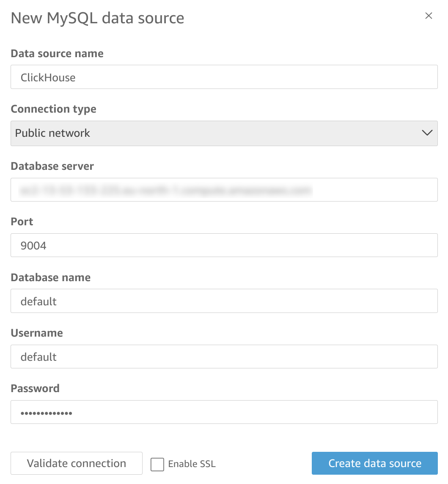The image size is (448, 484).
Task: Enable SSL for the connection
Action: pos(157,464)
